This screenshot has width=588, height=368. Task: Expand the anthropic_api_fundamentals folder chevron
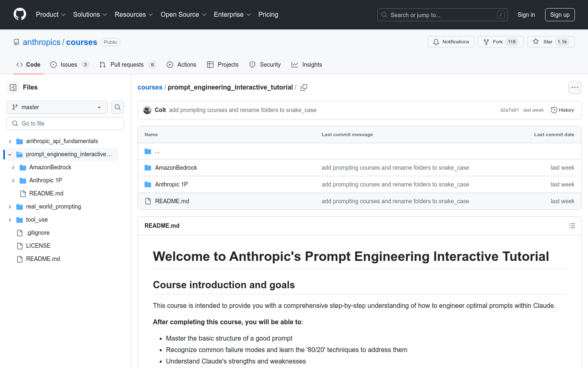point(10,141)
